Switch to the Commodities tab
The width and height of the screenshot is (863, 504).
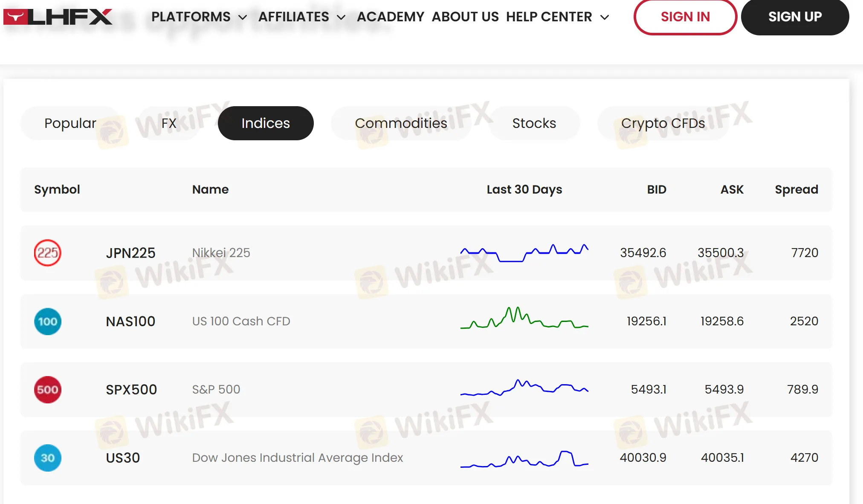[401, 123]
